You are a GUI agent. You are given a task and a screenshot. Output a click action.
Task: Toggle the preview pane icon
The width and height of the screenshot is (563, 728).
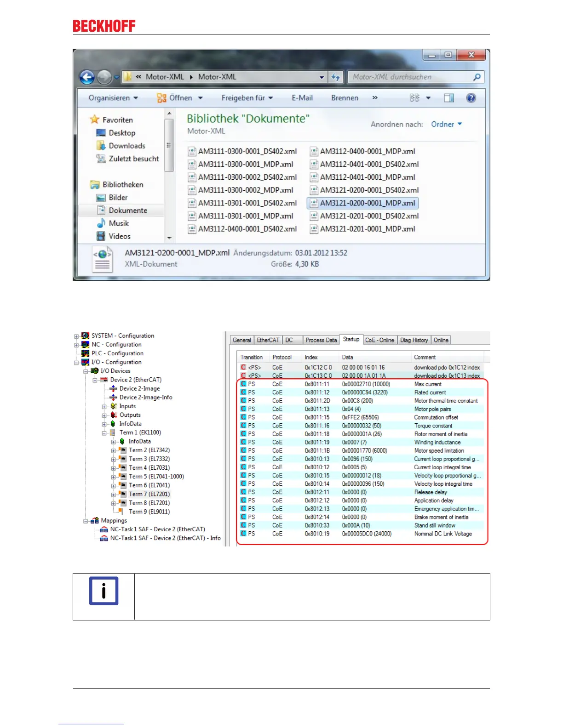click(x=449, y=98)
